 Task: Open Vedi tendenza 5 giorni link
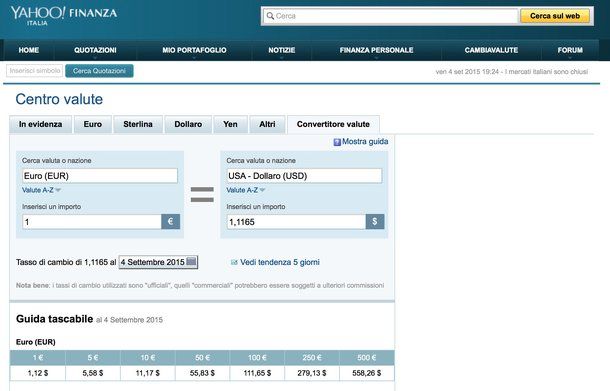(x=280, y=262)
